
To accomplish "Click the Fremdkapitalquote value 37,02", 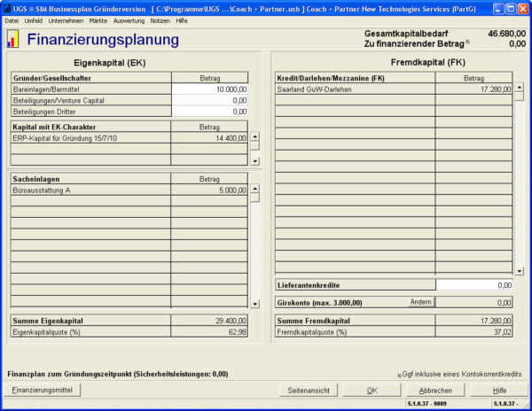I will [474, 332].
